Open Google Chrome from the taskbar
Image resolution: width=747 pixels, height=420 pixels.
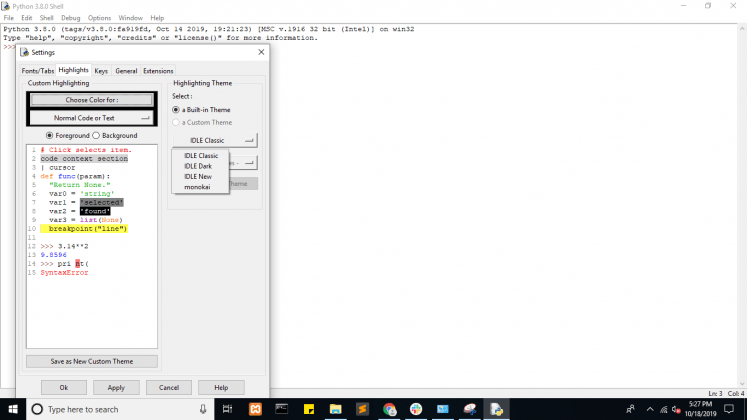tap(389, 409)
